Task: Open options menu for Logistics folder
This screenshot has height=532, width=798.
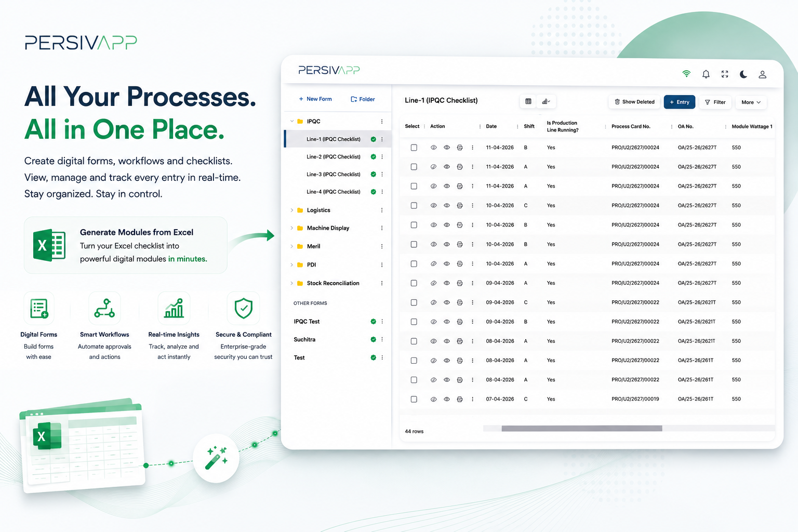Action: click(x=381, y=210)
